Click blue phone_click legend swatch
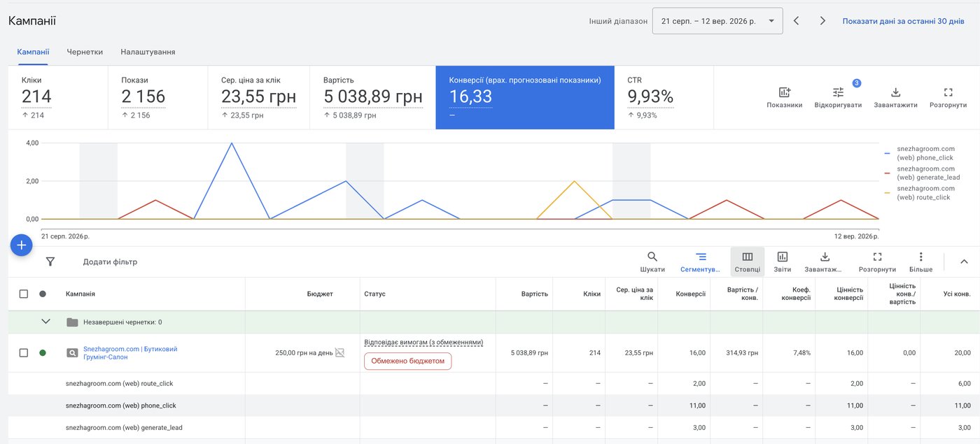Viewport: 980px width, 444px height. (x=888, y=153)
